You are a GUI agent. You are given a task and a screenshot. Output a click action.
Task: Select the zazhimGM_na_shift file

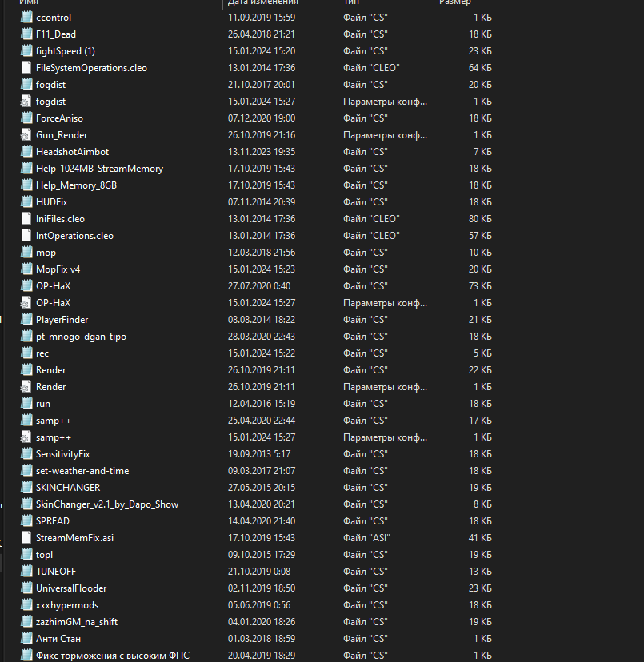(77, 622)
